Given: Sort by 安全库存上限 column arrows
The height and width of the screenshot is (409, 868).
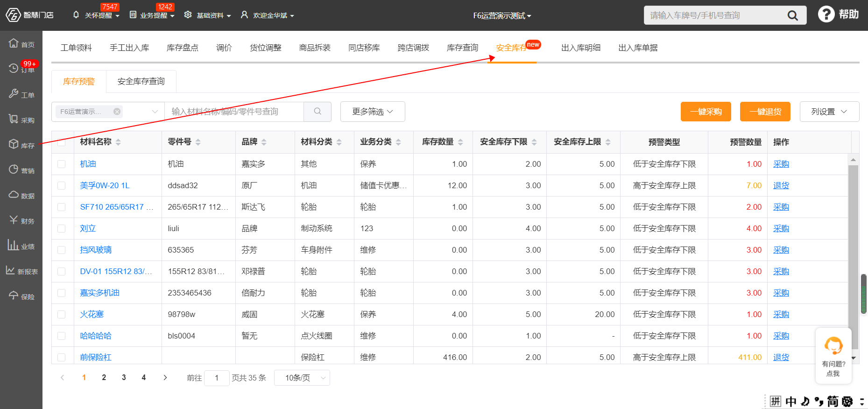Looking at the screenshot, I should [x=608, y=142].
